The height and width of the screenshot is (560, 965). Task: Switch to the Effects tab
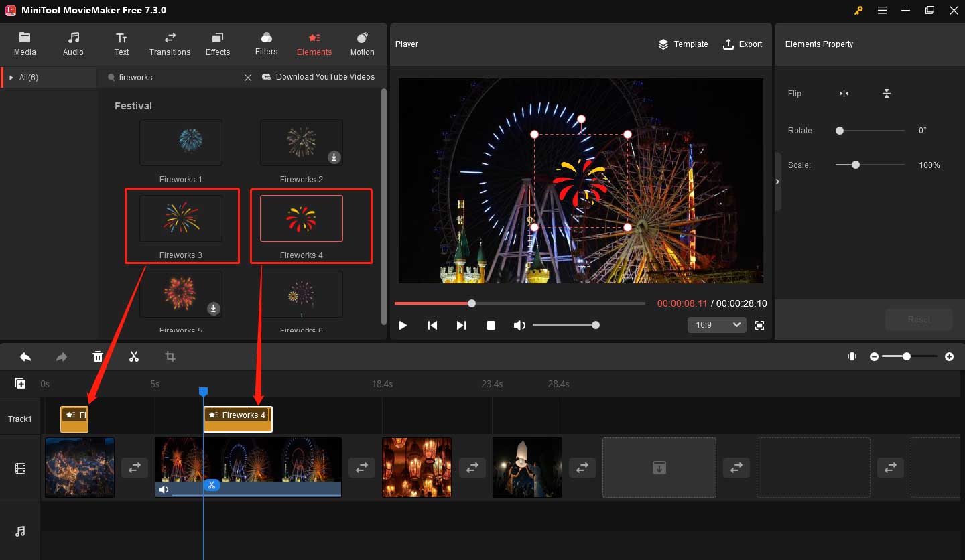[218, 44]
